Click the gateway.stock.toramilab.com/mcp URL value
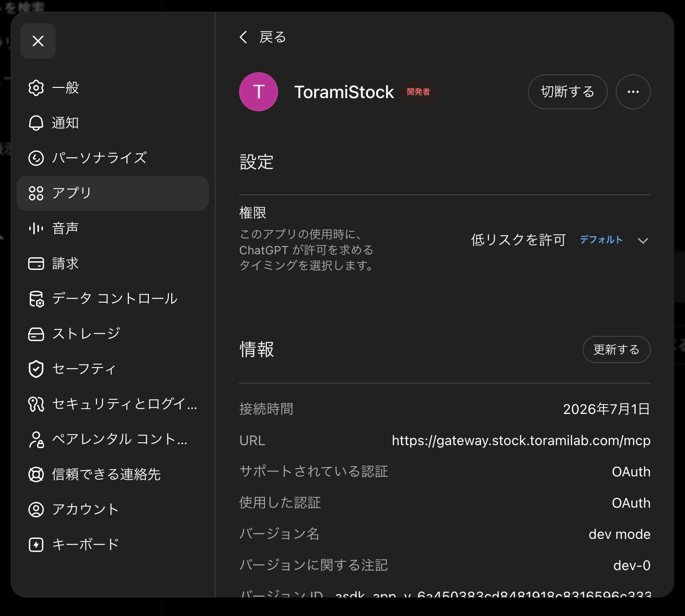Screen dimensions: 685x616 521,441
